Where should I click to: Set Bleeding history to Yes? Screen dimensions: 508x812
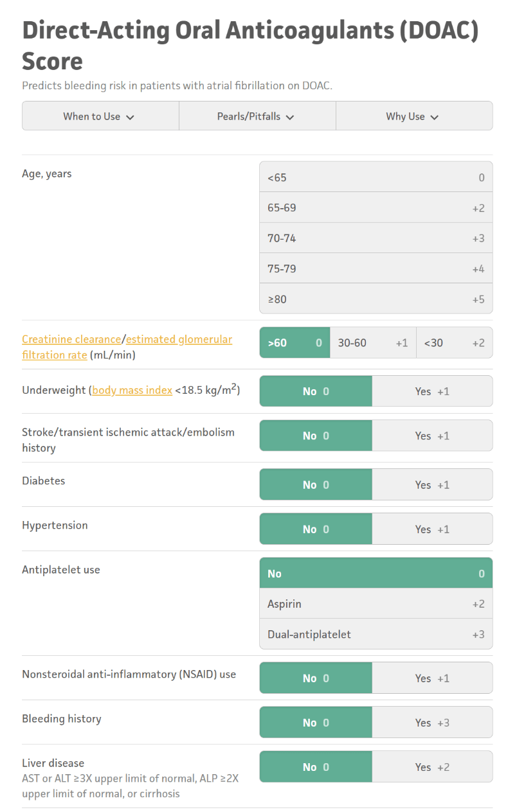[432, 722]
